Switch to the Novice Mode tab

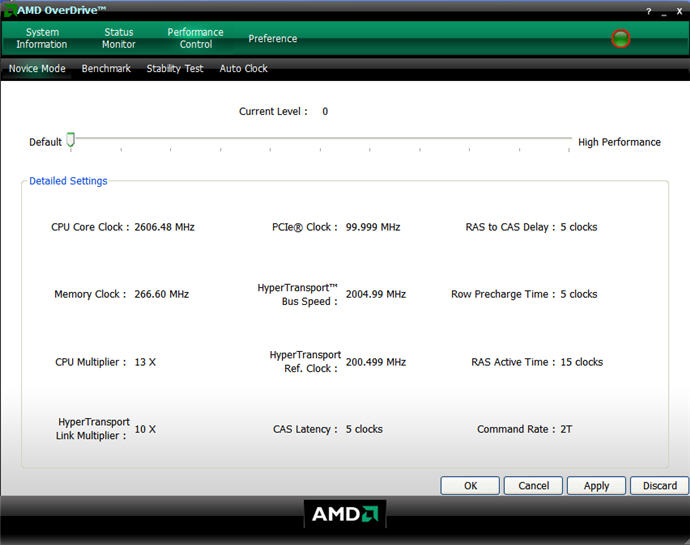(x=37, y=69)
